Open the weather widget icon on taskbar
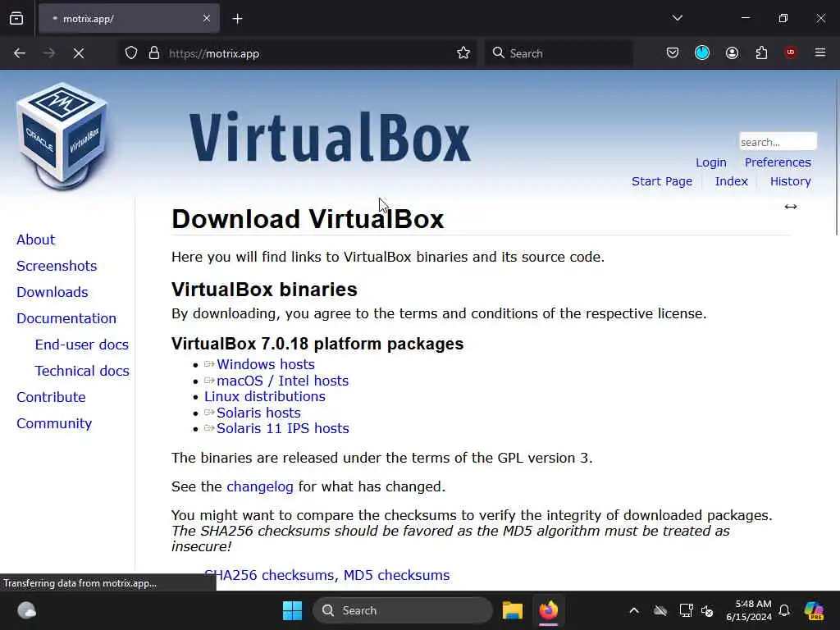 (26, 610)
